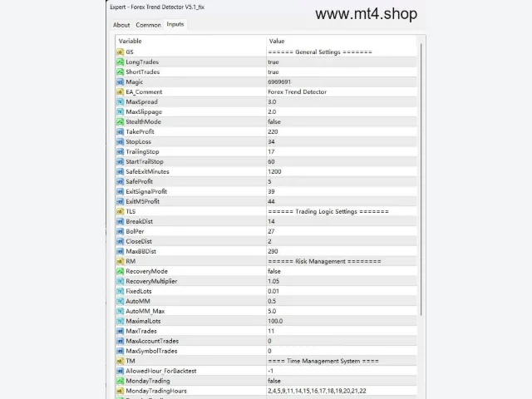Click the EA_Comment string icon
The image size is (532, 399).
pos(120,91)
